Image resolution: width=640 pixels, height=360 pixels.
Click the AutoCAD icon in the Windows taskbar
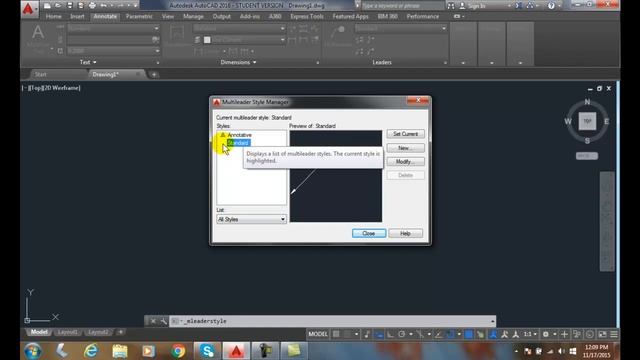point(236,351)
